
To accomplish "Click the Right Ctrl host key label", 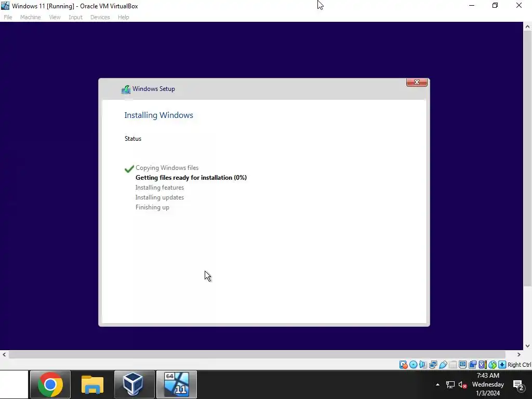I will (520, 365).
